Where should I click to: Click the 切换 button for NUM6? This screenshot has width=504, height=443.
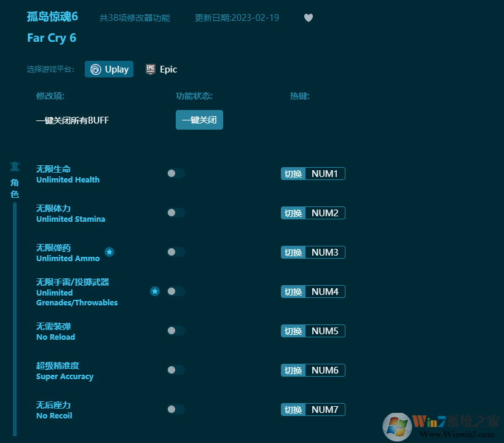293,370
